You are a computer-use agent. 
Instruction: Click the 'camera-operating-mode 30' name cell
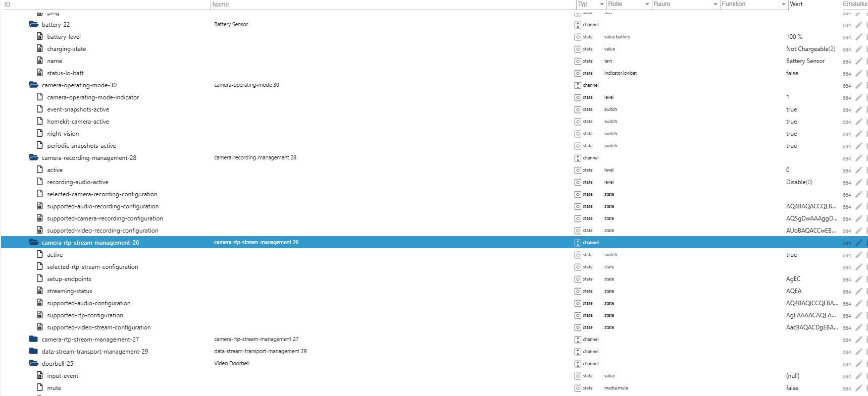[246, 85]
